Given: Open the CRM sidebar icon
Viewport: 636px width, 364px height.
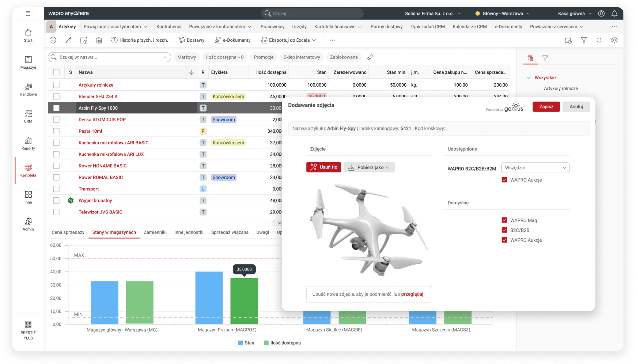Looking at the screenshot, I should [x=28, y=116].
